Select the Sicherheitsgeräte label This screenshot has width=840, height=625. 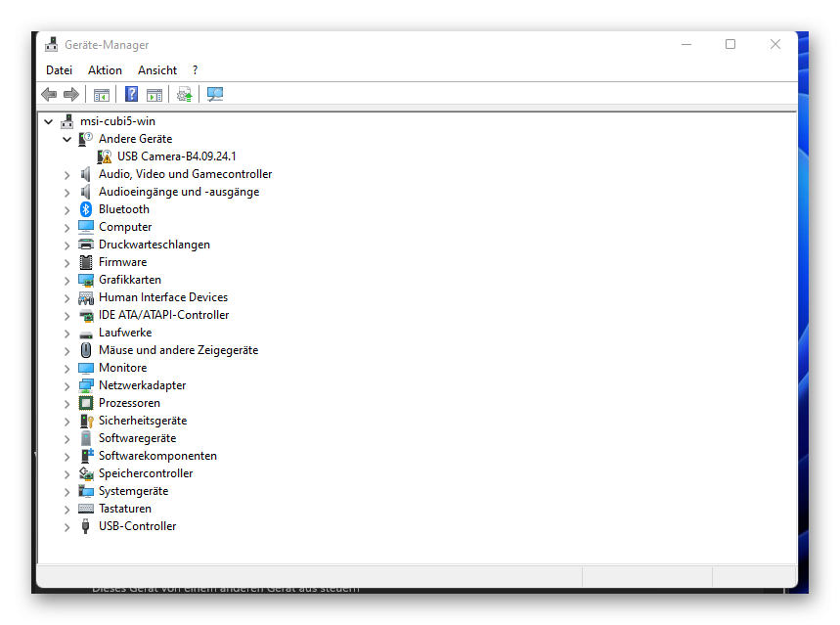143,421
